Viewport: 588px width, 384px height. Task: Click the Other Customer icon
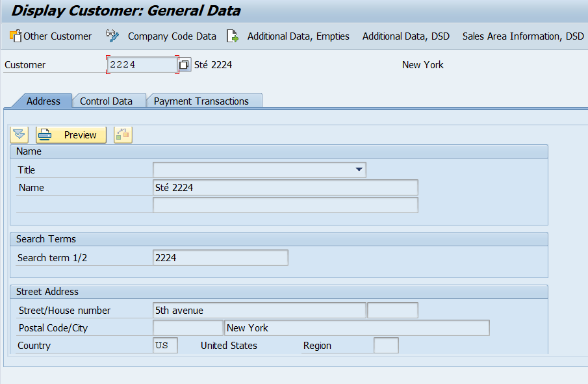click(x=16, y=36)
